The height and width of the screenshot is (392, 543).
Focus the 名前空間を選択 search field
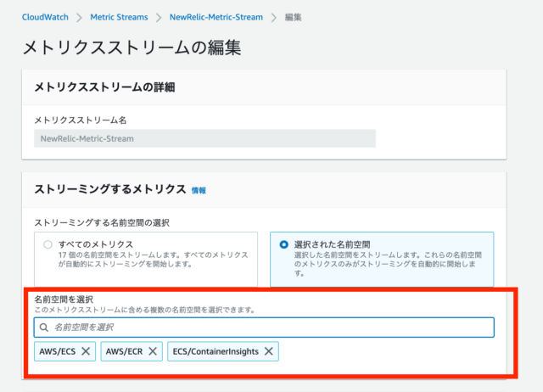point(264,328)
